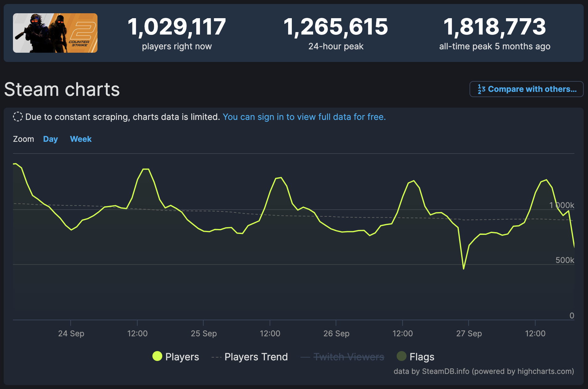Click the 1,265,615 24-hour peak figure
This screenshot has height=389, width=588.
pyautogui.click(x=336, y=27)
